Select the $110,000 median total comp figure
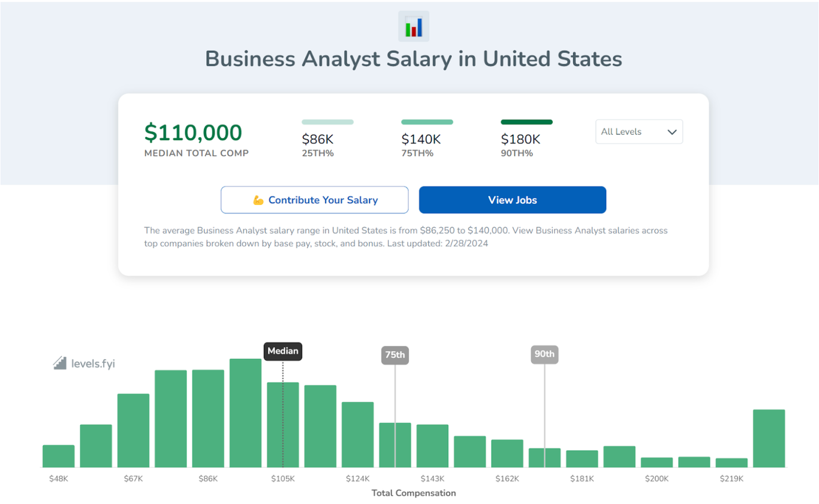This screenshot has height=504, width=819. (x=193, y=132)
